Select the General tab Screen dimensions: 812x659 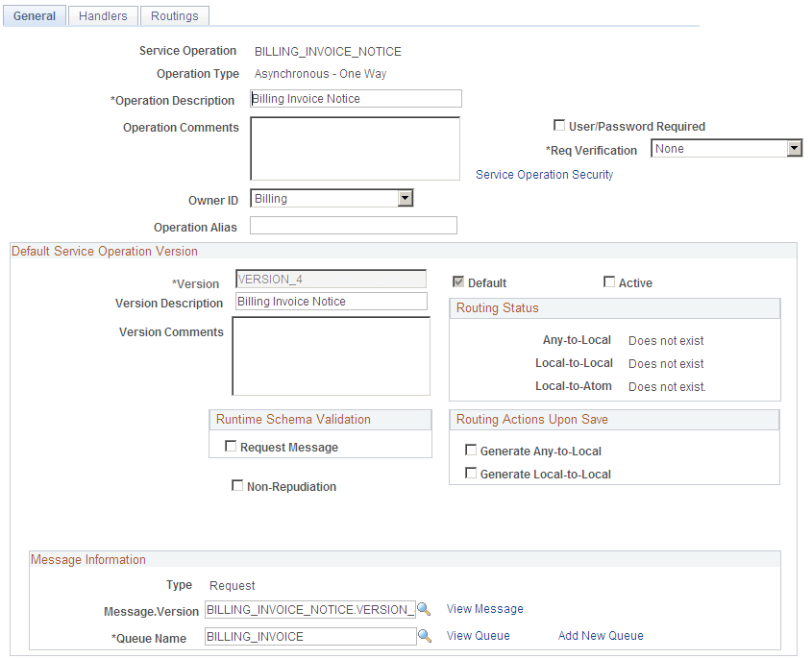point(35,15)
